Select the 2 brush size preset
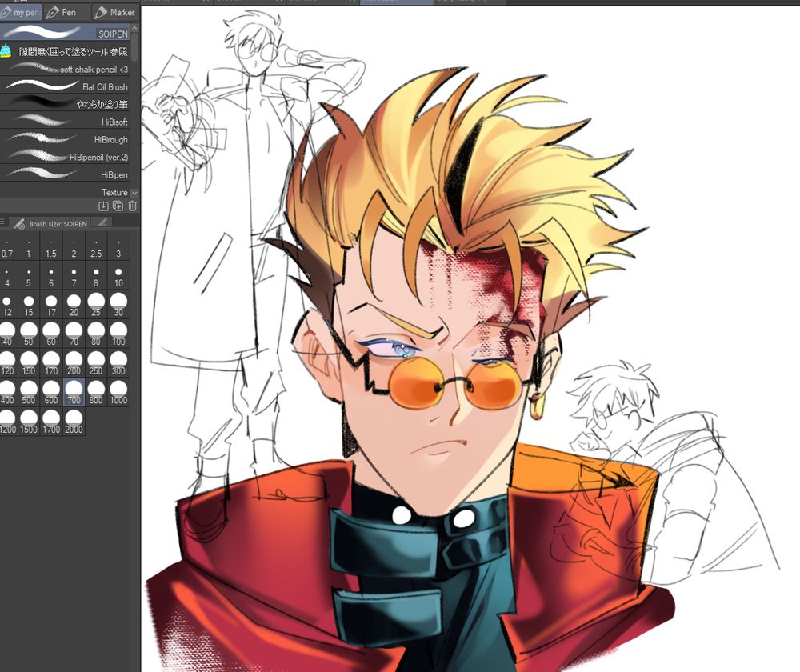This screenshot has width=800, height=672. [74, 246]
